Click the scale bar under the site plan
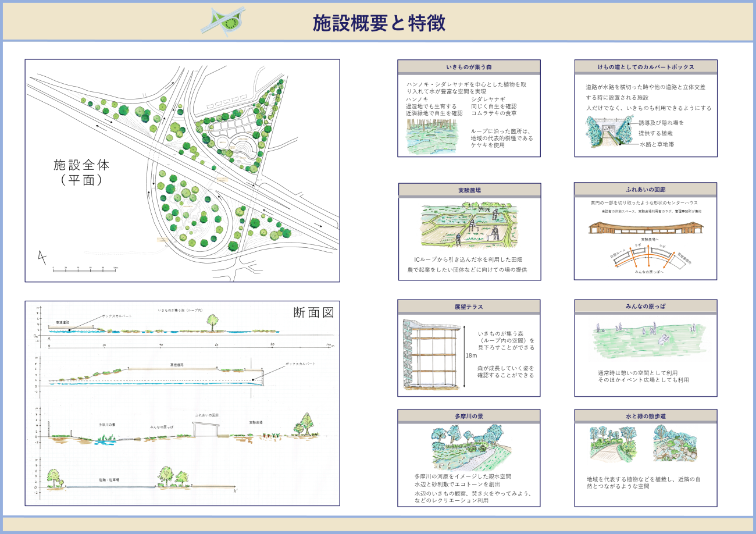The width and height of the screenshot is (756, 534). [85, 269]
